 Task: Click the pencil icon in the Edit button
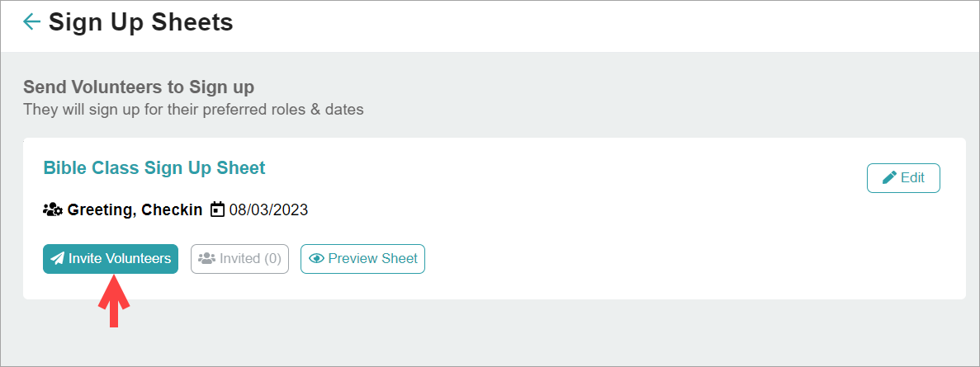point(889,177)
